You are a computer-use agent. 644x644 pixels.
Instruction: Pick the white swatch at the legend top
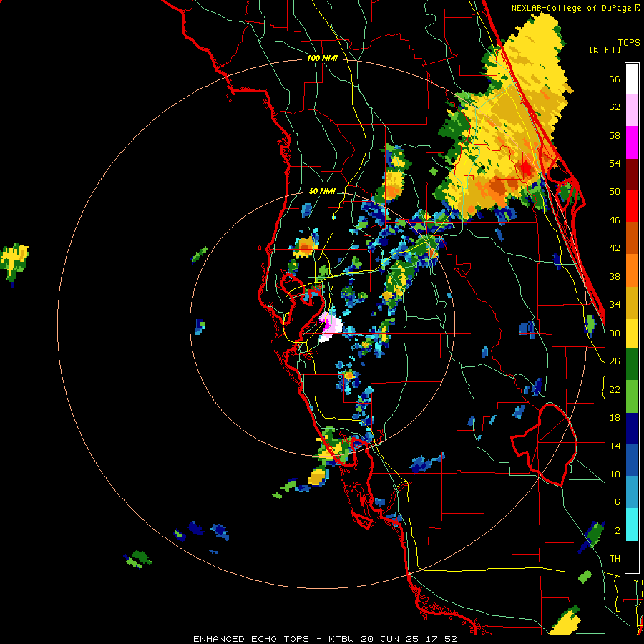pyautogui.click(x=632, y=79)
